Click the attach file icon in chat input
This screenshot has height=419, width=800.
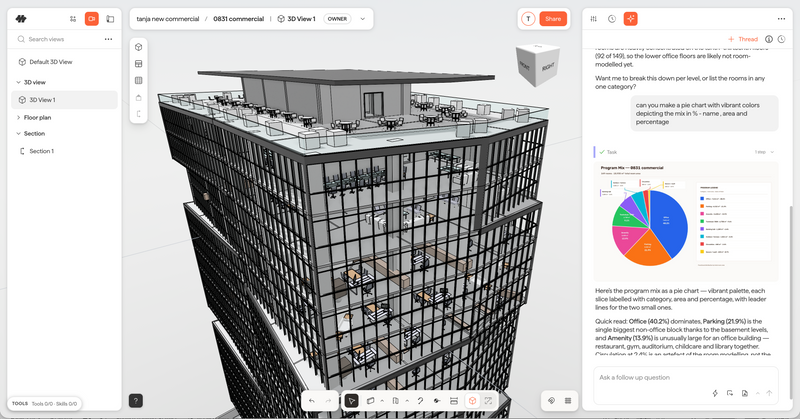tap(745, 393)
